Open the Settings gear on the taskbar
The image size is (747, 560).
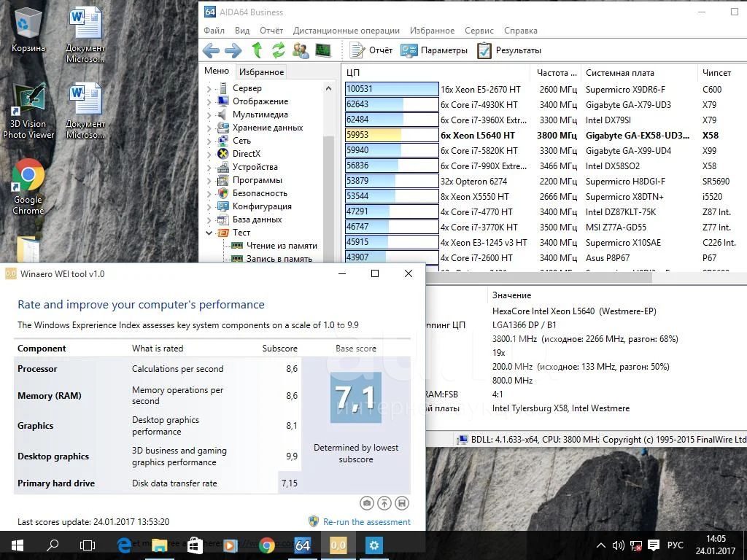click(x=373, y=545)
